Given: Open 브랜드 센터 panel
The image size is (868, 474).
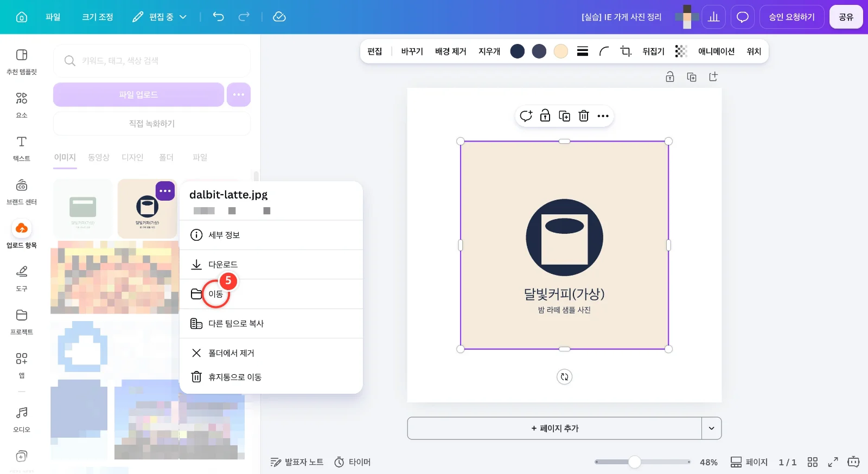Looking at the screenshot, I should click(x=22, y=191).
